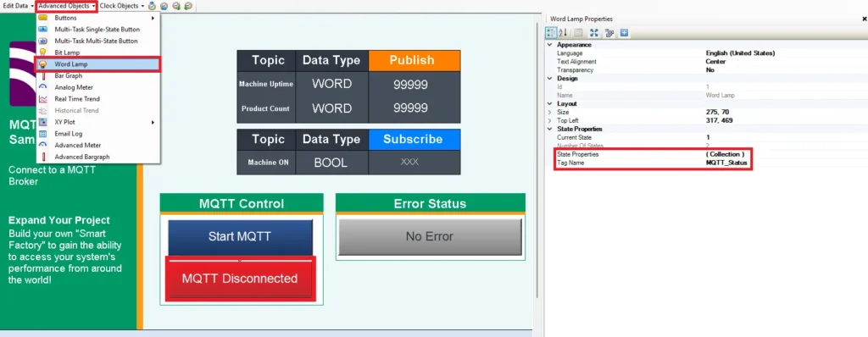
Task: Click the Multi-Task Multi-State Button icon
Action: 42,41
